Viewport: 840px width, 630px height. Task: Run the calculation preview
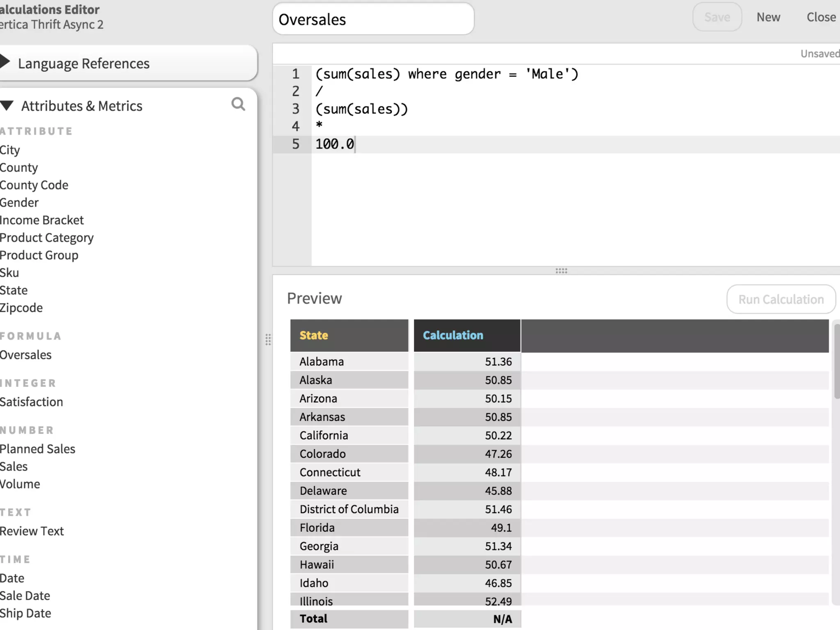point(781,299)
